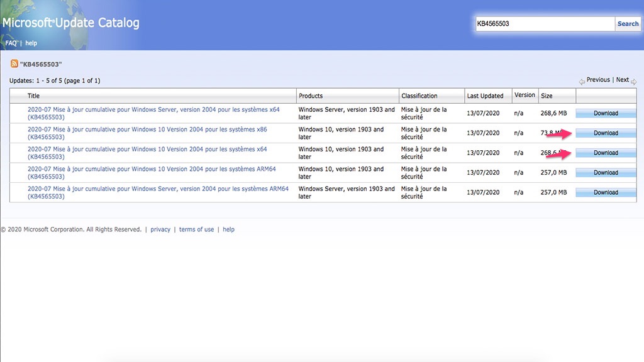Click 268,6 MB size in Windows Server x64 row

pyautogui.click(x=553, y=113)
